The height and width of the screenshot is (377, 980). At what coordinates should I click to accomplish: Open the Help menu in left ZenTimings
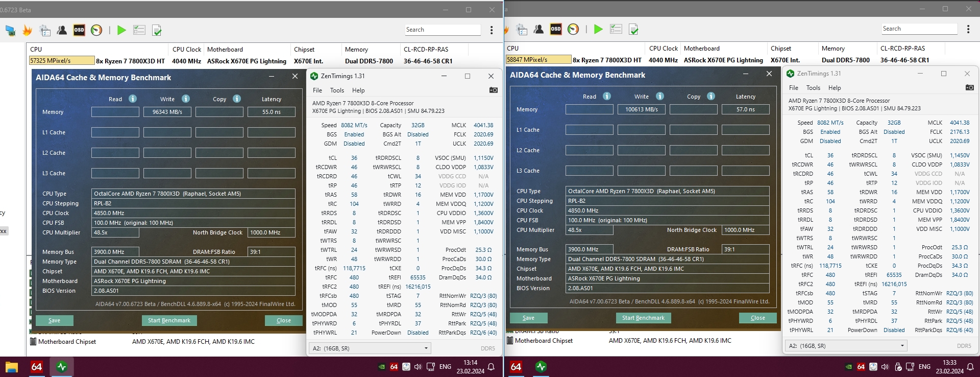(358, 90)
